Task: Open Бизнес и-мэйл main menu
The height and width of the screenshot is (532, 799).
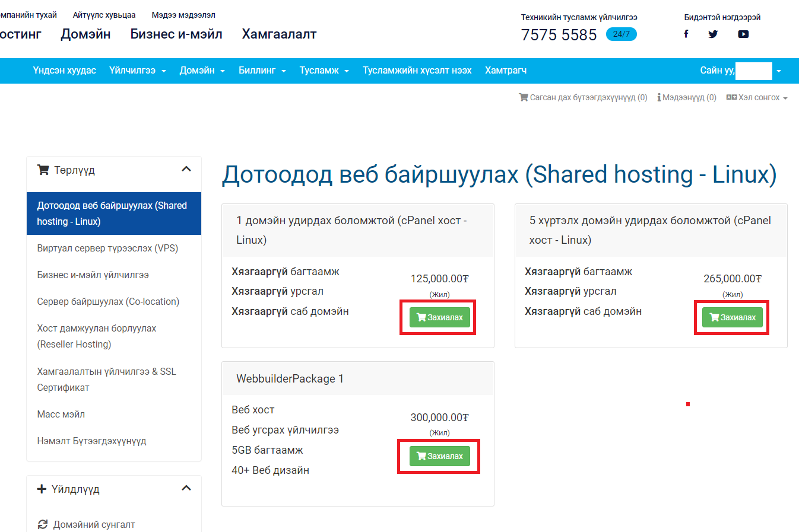Action: (176, 34)
